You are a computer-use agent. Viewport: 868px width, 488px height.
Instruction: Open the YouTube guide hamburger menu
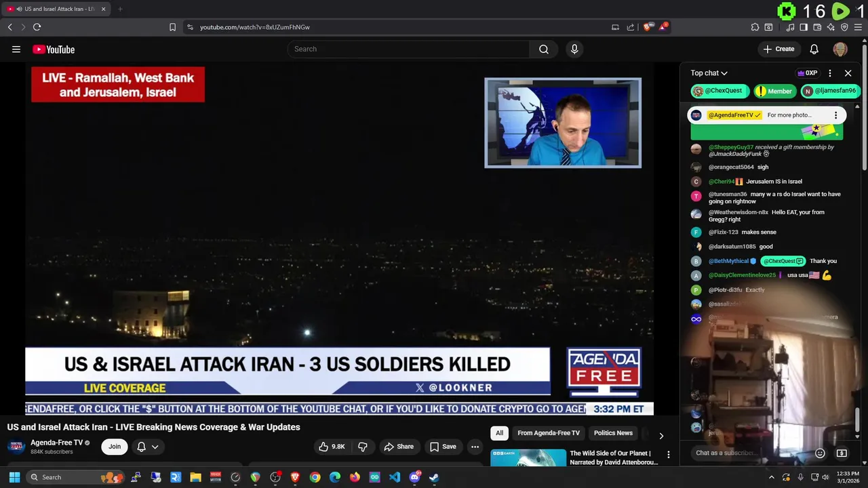[16, 49]
